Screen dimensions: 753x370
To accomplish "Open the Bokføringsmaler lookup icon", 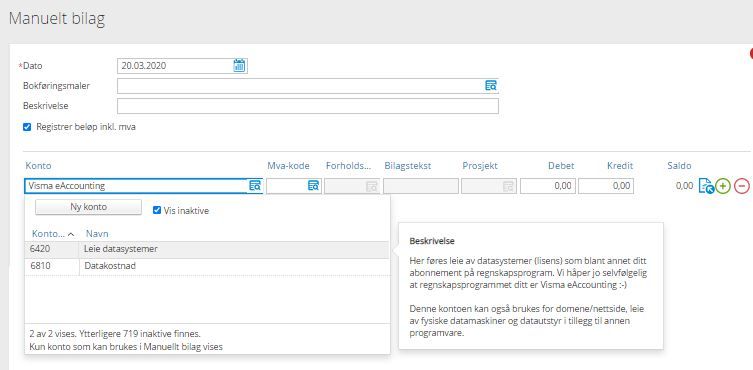I will pos(490,86).
